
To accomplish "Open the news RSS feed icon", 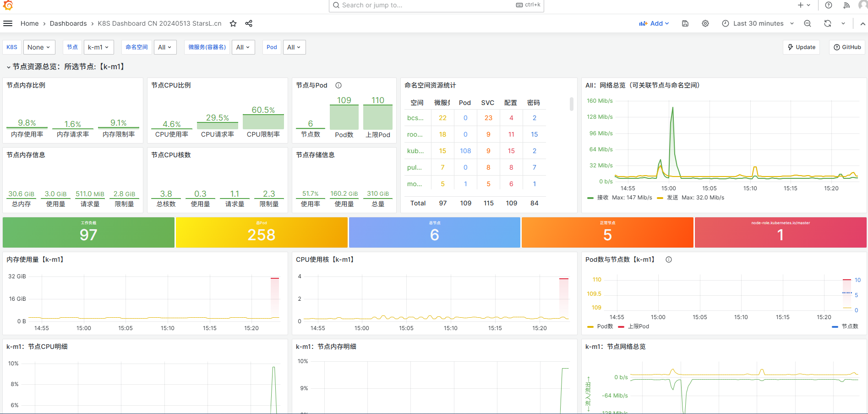I will pyautogui.click(x=846, y=5).
